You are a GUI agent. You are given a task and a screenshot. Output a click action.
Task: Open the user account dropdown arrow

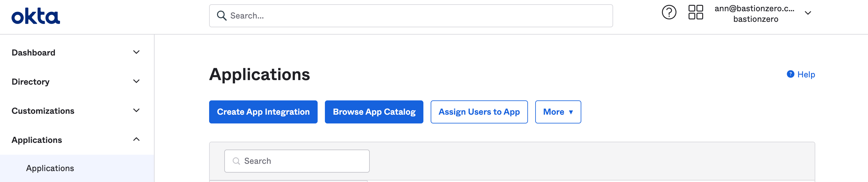pos(808,13)
